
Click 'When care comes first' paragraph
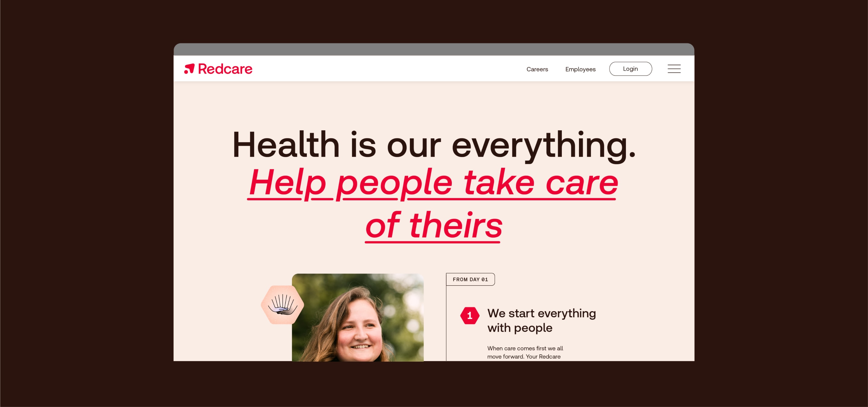[525, 352]
